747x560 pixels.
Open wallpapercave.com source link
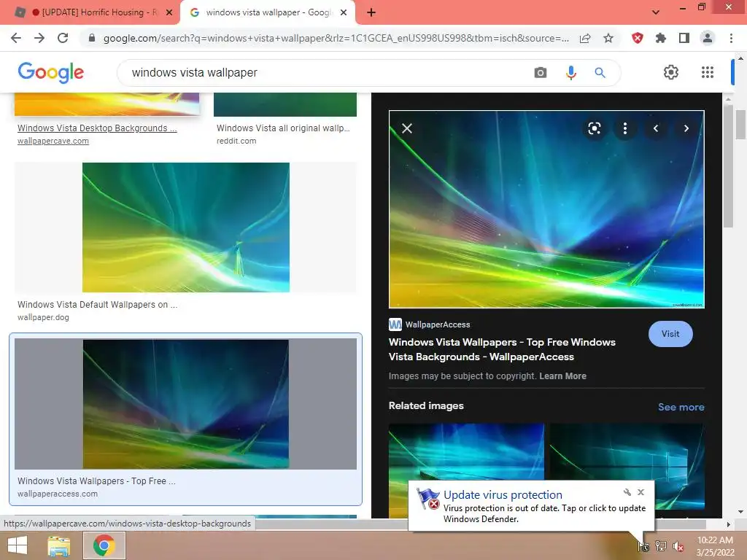pyautogui.click(x=53, y=141)
